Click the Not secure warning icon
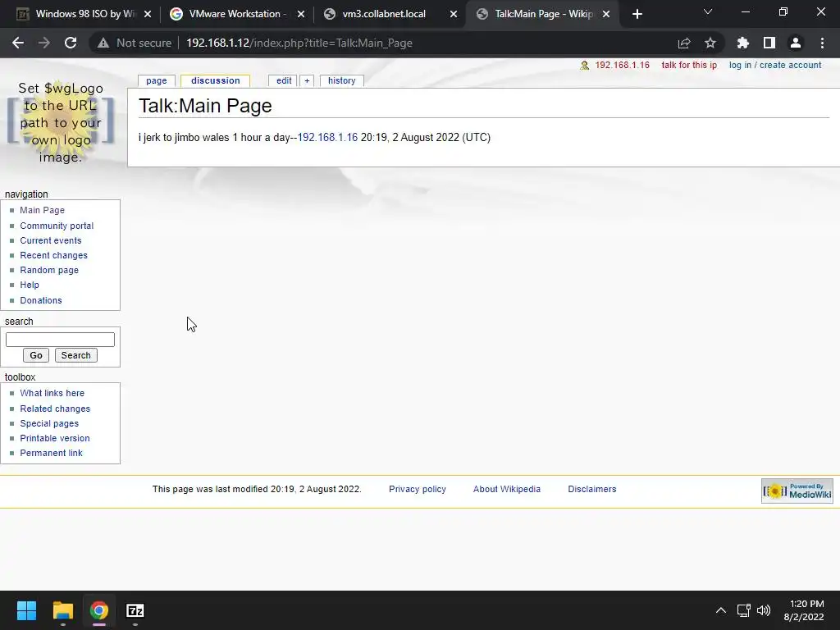The height and width of the screenshot is (630, 840). click(103, 43)
